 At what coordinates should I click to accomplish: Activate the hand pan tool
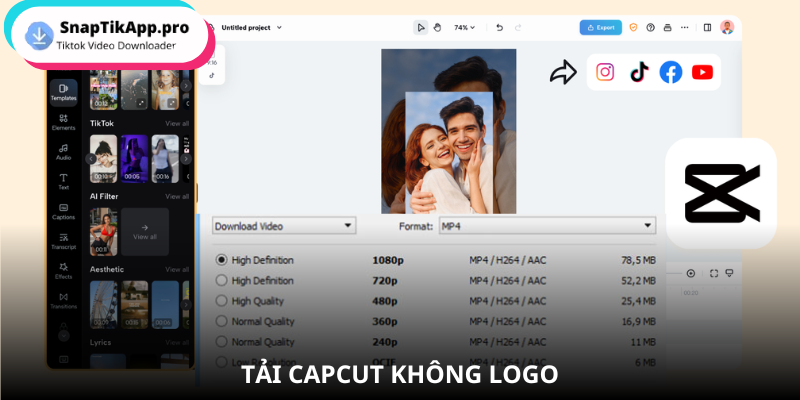click(437, 28)
